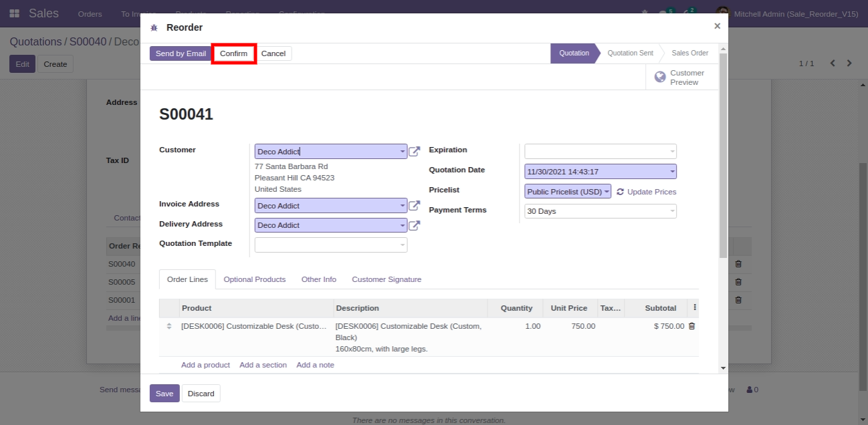Open the Pricelist dropdown

(x=606, y=192)
